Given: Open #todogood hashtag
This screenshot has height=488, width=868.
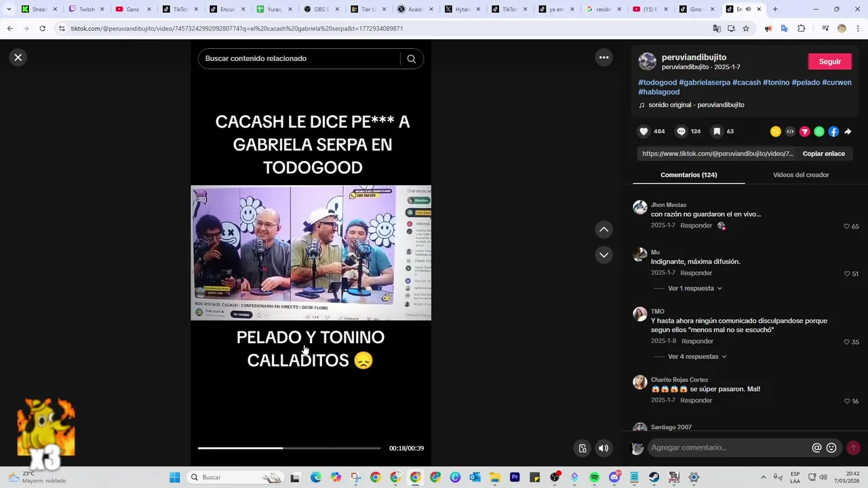Looking at the screenshot, I should tap(657, 83).
